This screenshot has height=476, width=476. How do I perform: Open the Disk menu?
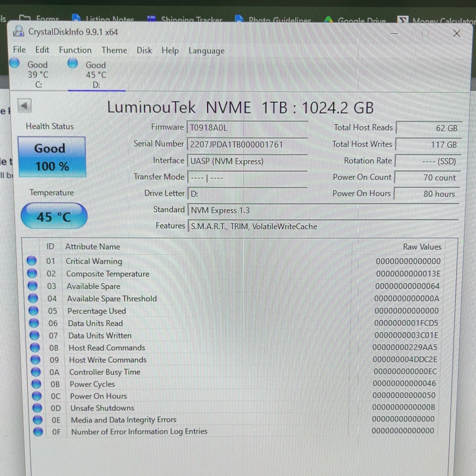(144, 50)
